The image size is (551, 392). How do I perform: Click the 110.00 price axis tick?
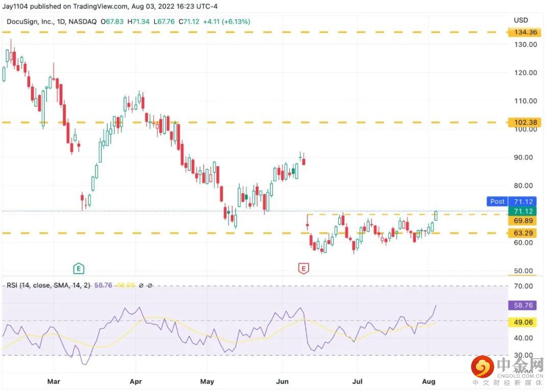[x=525, y=101]
